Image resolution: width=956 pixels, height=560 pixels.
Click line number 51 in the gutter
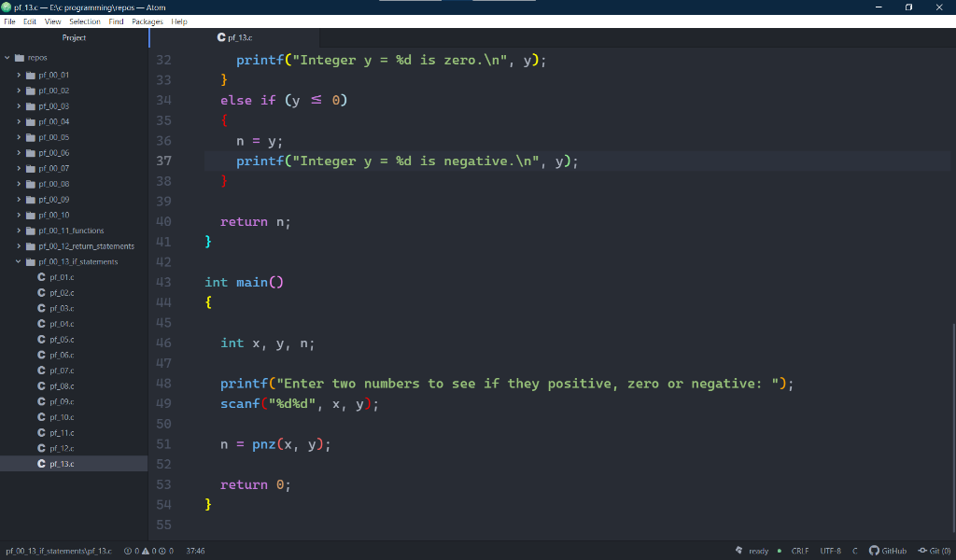pyautogui.click(x=163, y=444)
